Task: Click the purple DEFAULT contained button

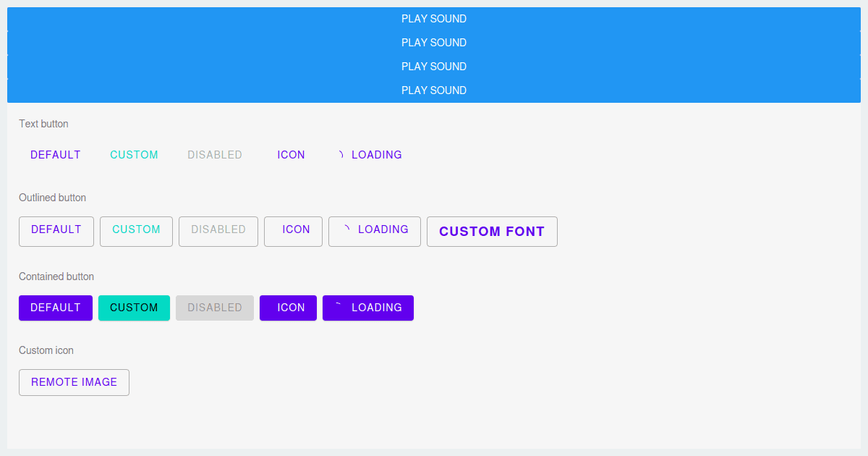Action: pyautogui.click(x=55, y=308)
